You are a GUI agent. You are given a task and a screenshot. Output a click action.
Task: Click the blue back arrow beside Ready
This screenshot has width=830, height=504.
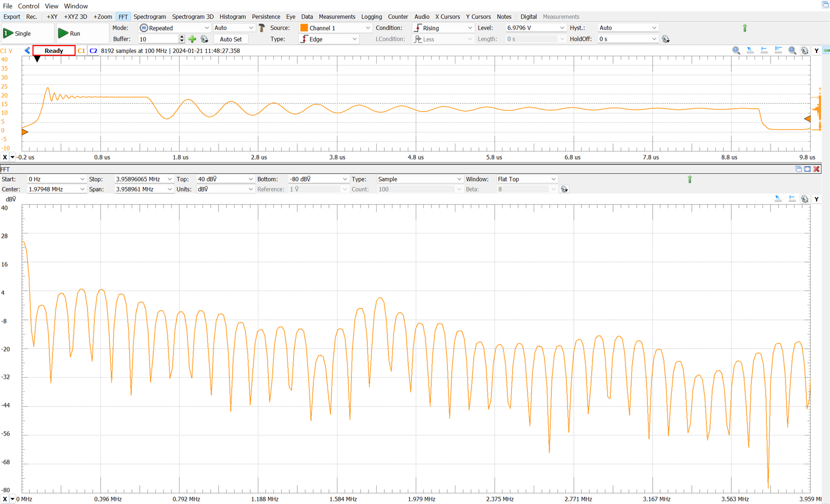(x=27, y=51)
